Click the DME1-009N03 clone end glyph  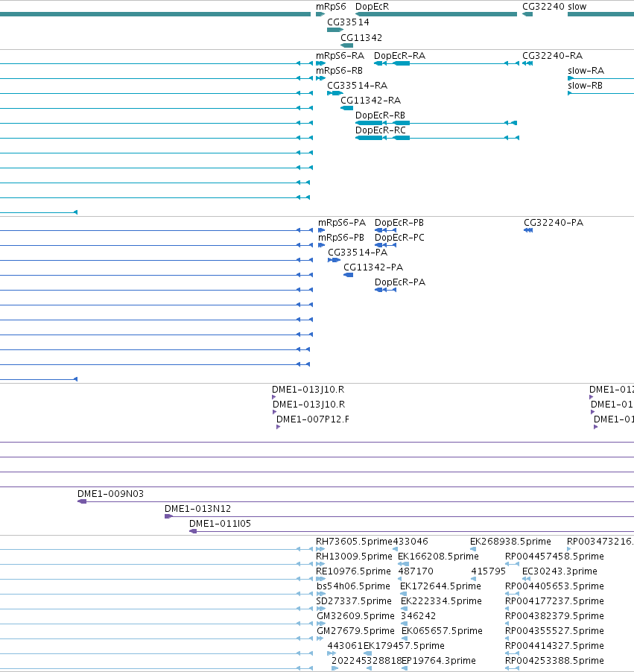coord(82,501)
